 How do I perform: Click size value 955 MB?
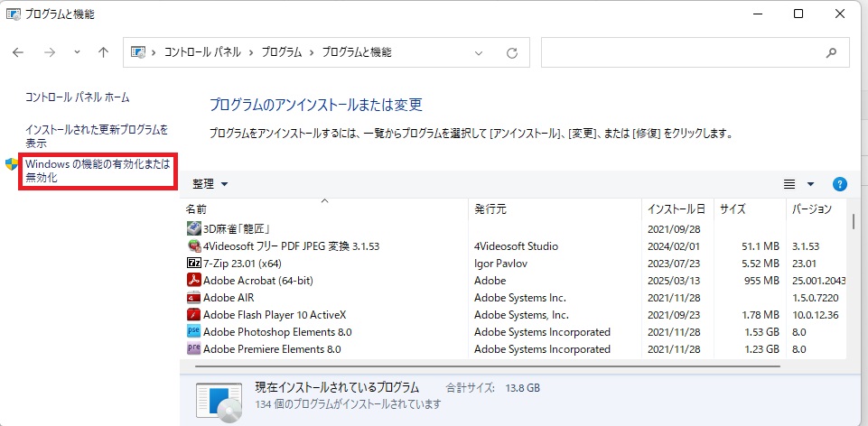(x=761, y=281)
